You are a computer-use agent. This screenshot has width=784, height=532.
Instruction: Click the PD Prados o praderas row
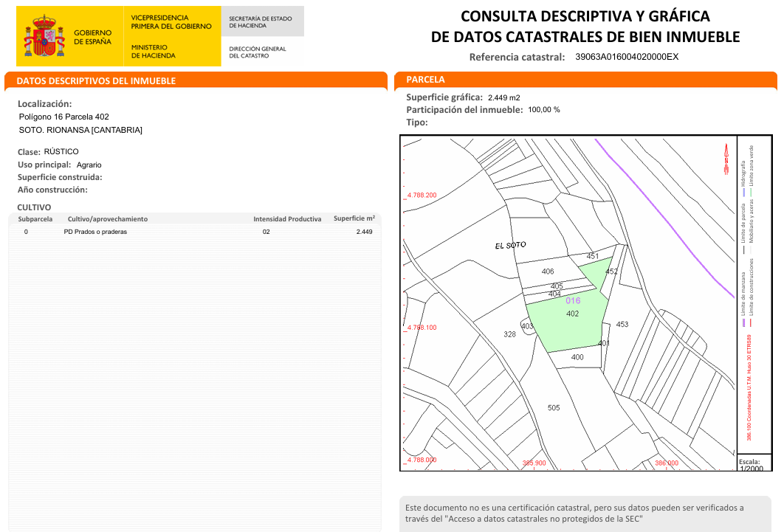click(95, 232)
